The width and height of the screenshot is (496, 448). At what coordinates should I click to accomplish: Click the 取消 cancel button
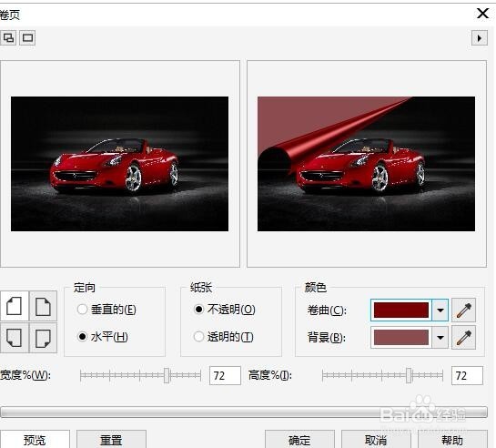(376, 440)
